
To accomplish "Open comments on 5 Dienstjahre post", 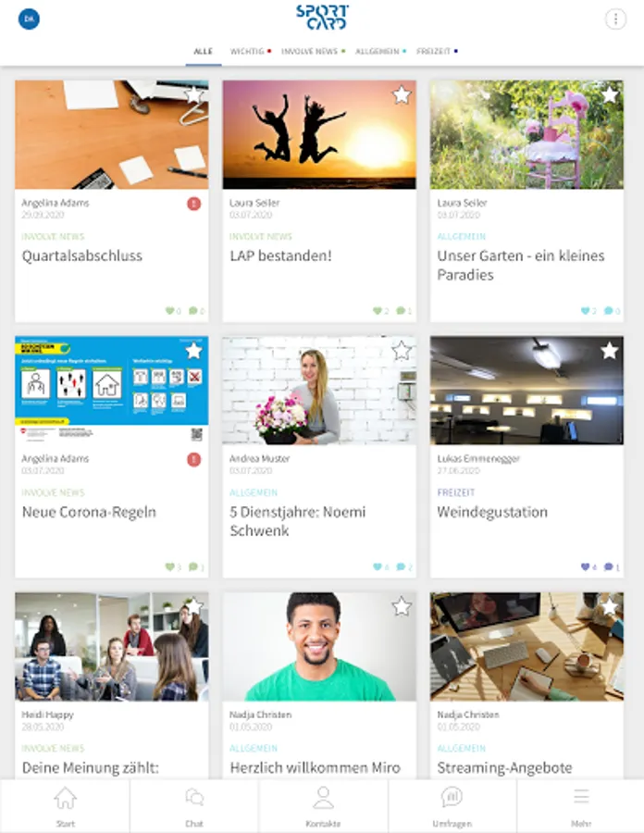I will 401,566.
